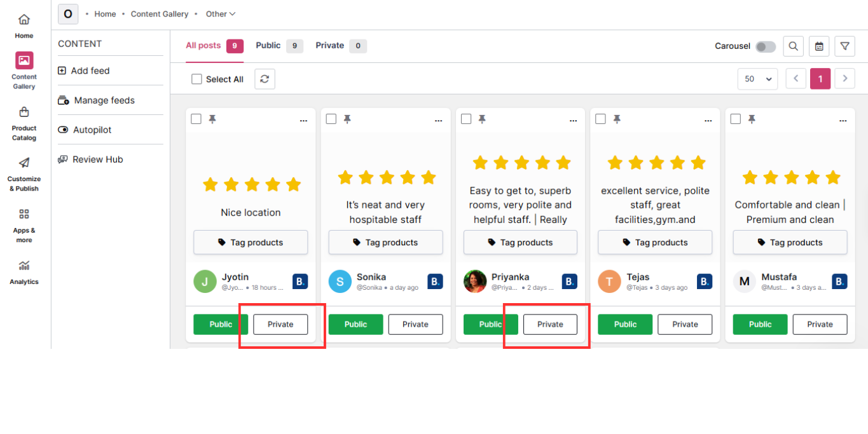Open Customize & Publish section
Image resolution: width=868 pixels, height=434 pixels.
24,174
